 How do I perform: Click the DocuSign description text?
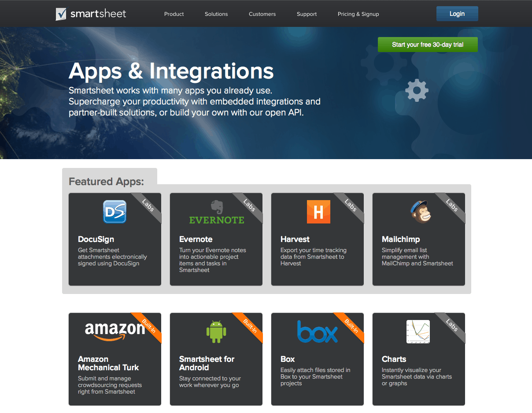click(x=112, y=257)
